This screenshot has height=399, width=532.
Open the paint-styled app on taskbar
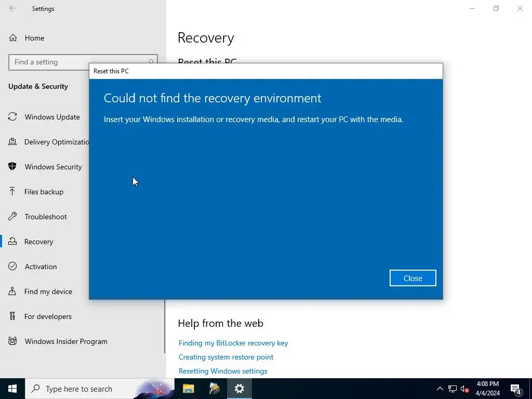tap(214, 389)
